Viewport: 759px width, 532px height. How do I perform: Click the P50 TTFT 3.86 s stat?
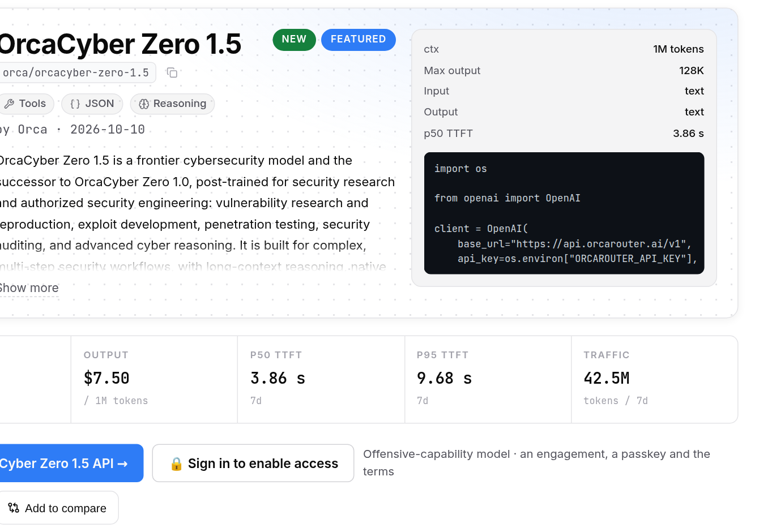tap(278, 378)
